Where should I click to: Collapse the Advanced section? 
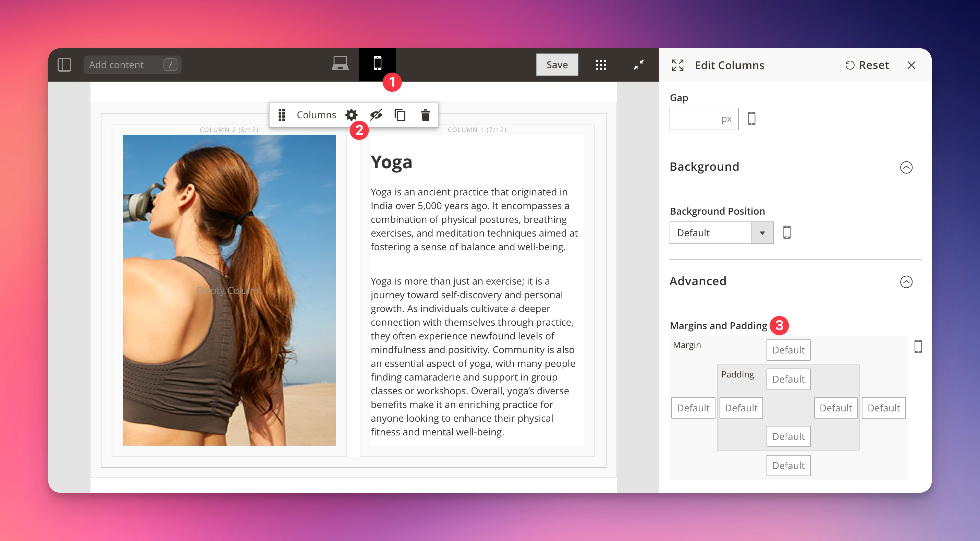point(907,282)
